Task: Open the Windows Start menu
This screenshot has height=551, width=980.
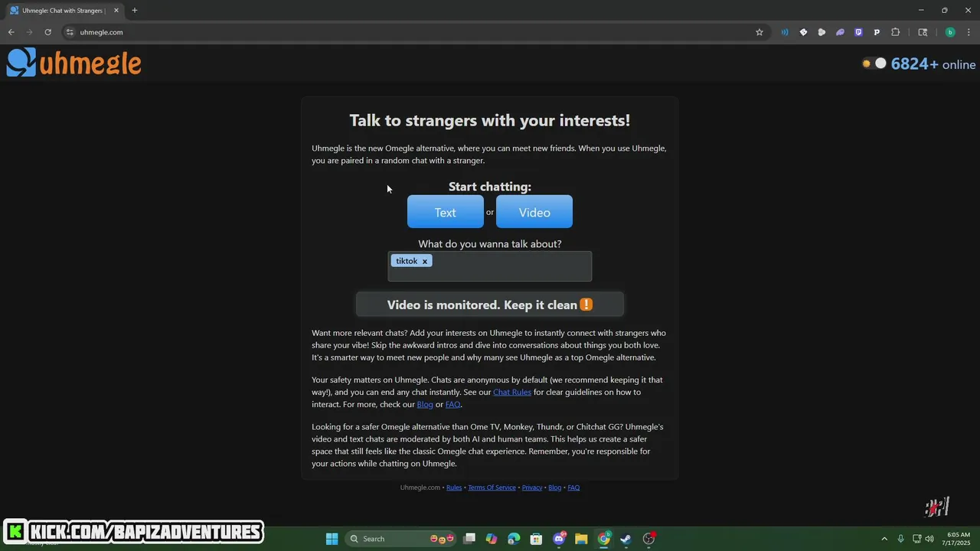Action: pos(332,539)
